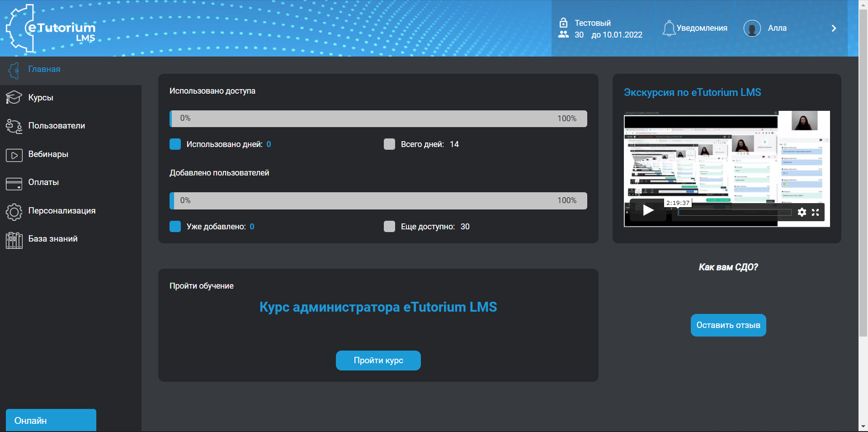Image resolution: width=868 pixels, height=432 pixels.
Task: Click the blue Использовано дней swatch
Action: click(175, 144)
